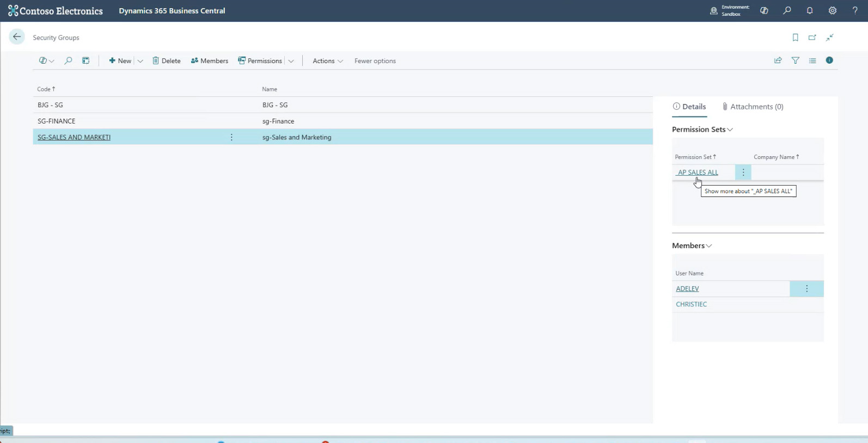Open Copilot icon in the top bar

764,10
